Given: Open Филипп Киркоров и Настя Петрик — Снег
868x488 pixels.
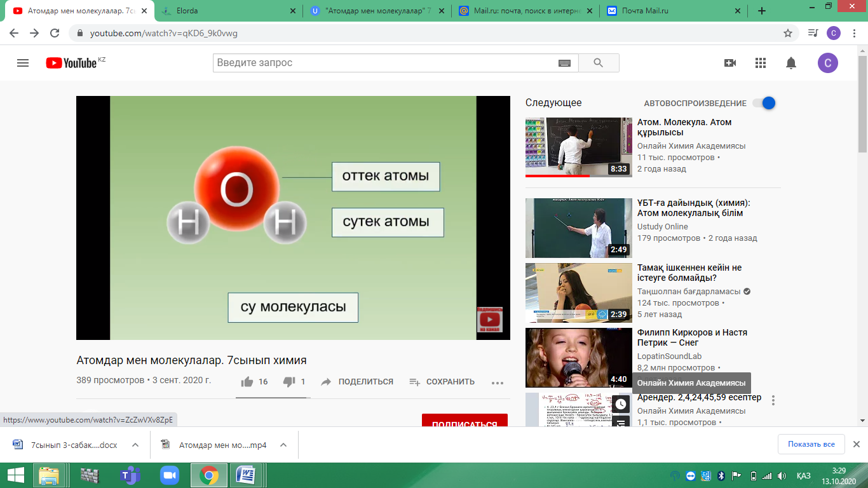Looking at the screenshot, I should coord(692,337).
